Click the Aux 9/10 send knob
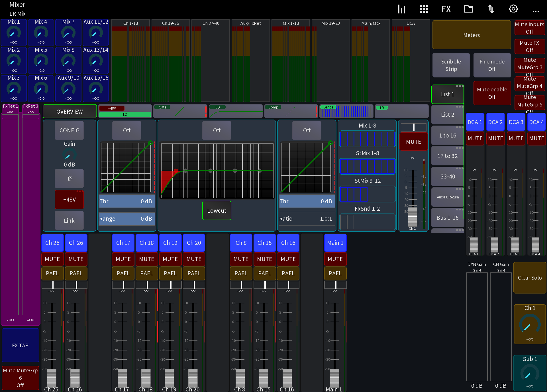The image size is (547, 392). pos(68,89)
